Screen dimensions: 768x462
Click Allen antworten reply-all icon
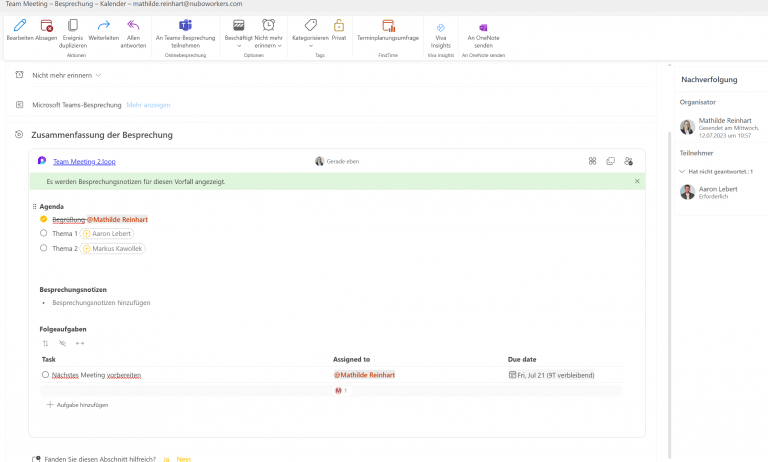click(x=133, y=25)
